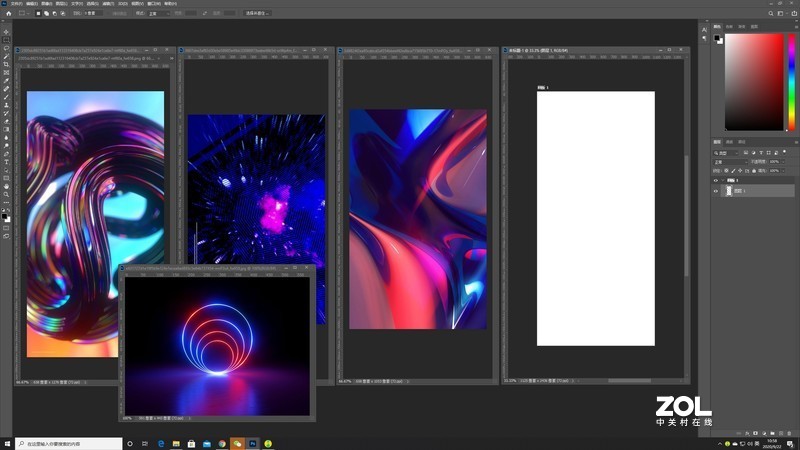Screen dimensions: 800x450
Task: Select the Zoom tool in toolbar
Action: [x=6, y=194]
